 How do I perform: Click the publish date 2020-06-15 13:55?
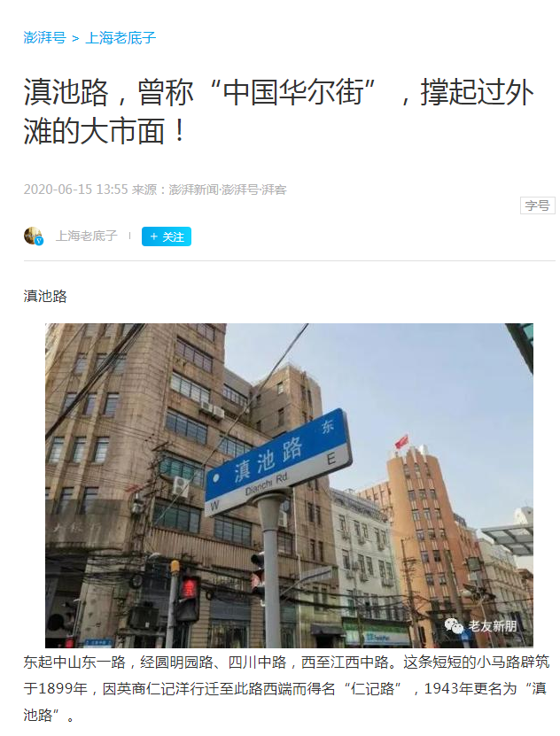(x=75, y=190)
